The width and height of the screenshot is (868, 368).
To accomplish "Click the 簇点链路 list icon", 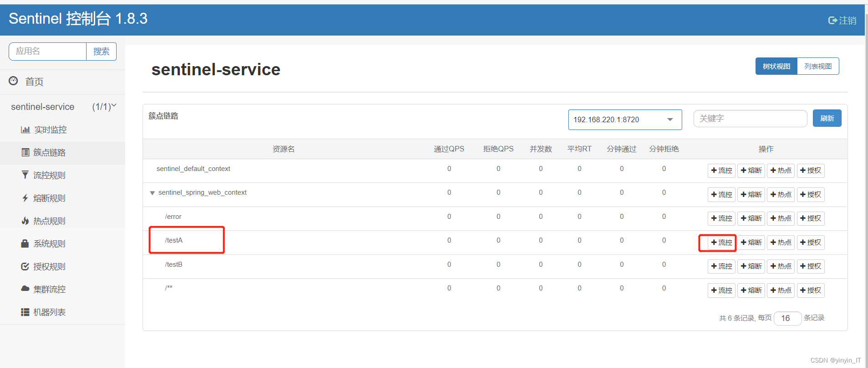I will (26, 152).
